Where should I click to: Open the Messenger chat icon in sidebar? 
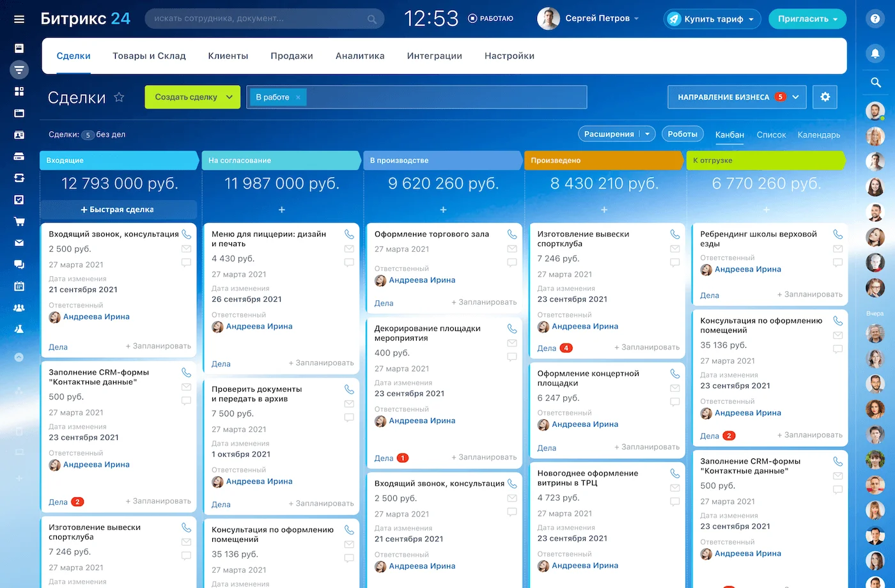19,264
